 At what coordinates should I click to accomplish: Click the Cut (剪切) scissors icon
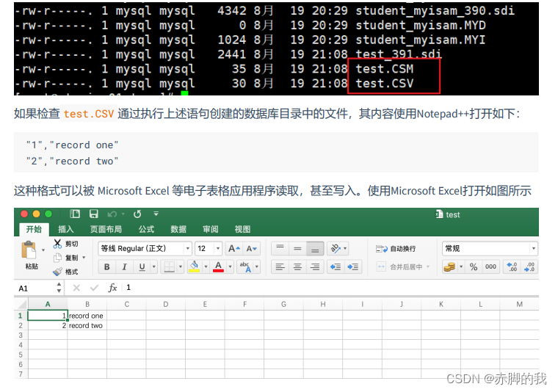click(57, 244)
